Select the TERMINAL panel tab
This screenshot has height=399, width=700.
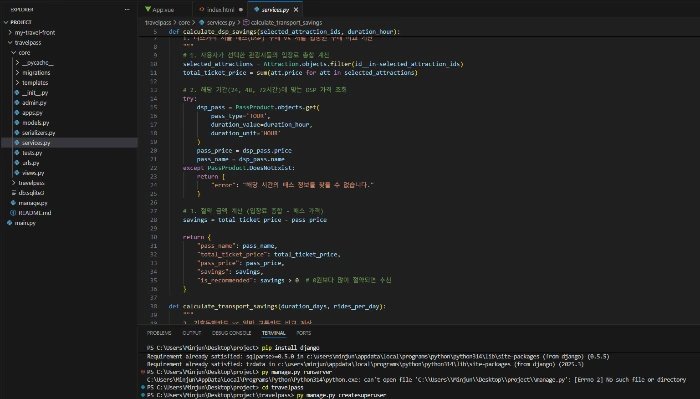tap(274, 333)
